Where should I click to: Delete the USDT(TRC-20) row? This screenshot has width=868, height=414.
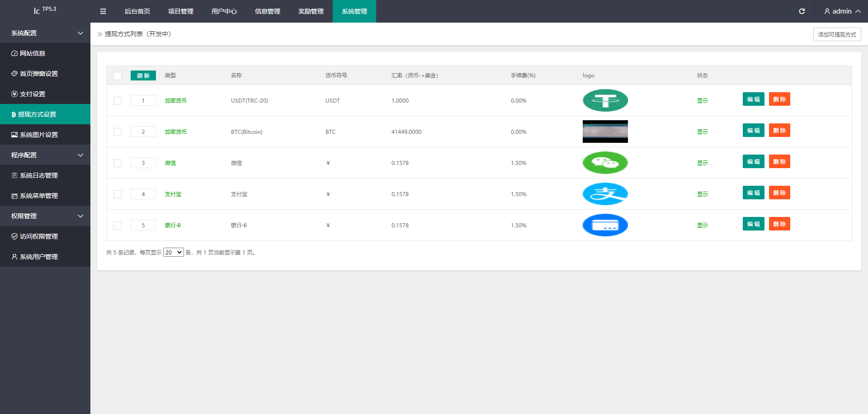[779, 99]
